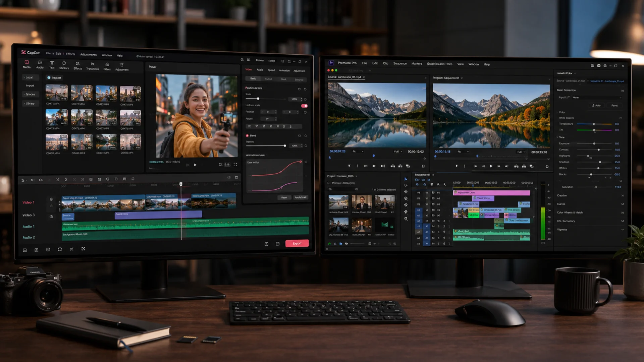This screenshot has width=644, height=362.
Task: Select the C0471.MP4 thumbnail in CapCut
Action: tap(56, 93)
